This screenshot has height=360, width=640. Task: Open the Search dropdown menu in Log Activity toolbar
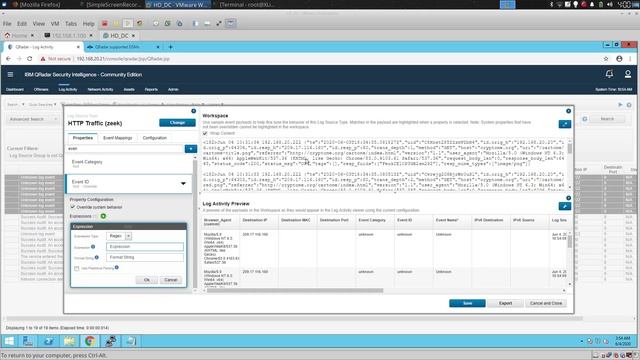coord(16,104)
